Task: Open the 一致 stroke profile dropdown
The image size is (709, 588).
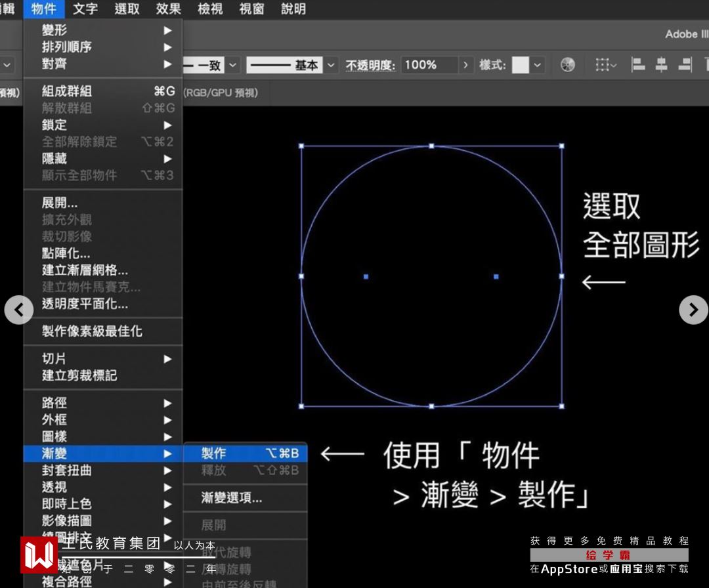Action: (x=232, y=65)
